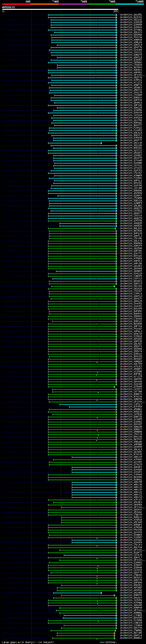Select the UniRef100_Q41610 label
The width and height of the screenshot is (146, 644).
[x=131, y=598]
